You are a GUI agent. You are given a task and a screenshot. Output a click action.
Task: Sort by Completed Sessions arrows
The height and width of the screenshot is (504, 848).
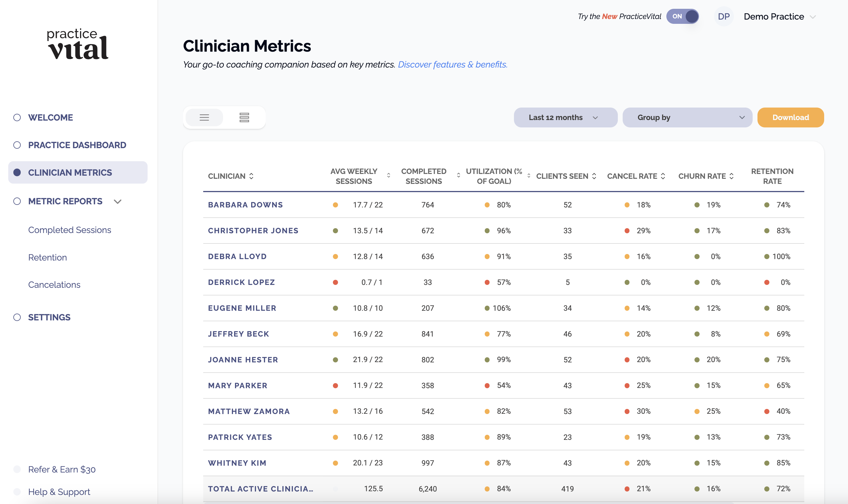(458, 176)
